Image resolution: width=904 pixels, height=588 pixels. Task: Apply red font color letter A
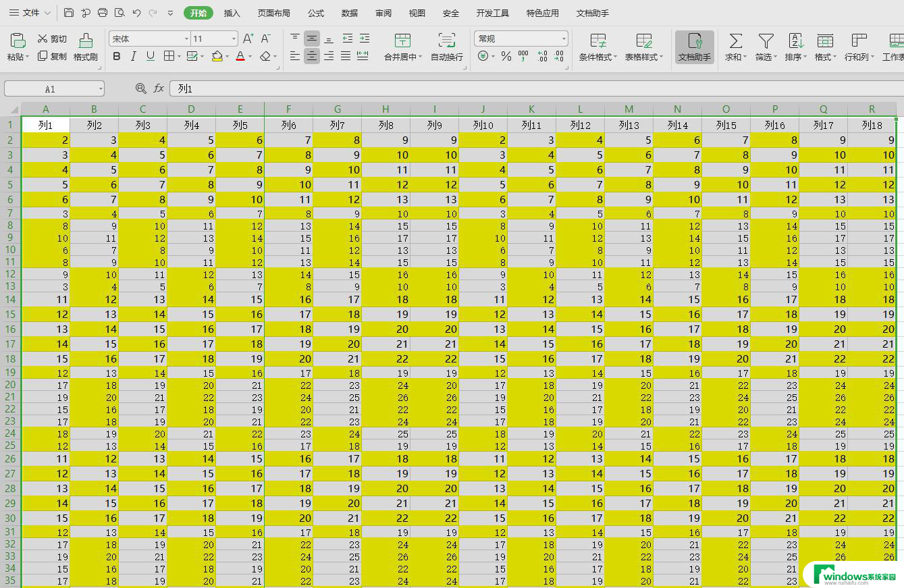(240, 56)
